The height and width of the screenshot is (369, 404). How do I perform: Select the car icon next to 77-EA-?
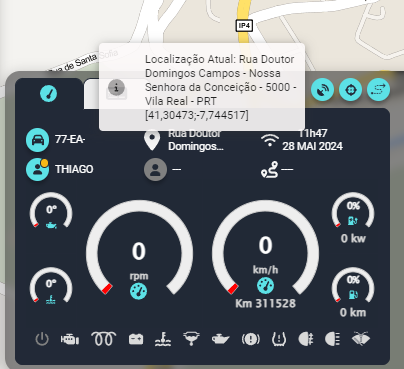click(x=38, y=140)
